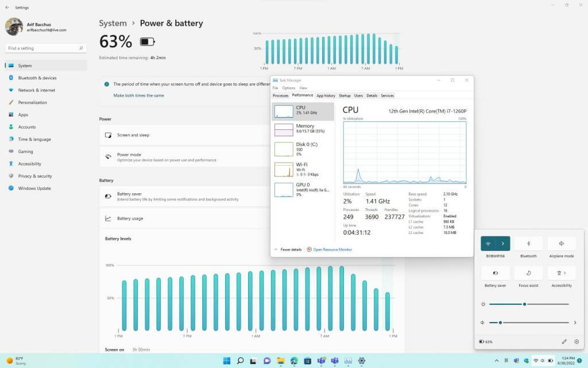Open Accessibility in Settings sidebar

46,164
